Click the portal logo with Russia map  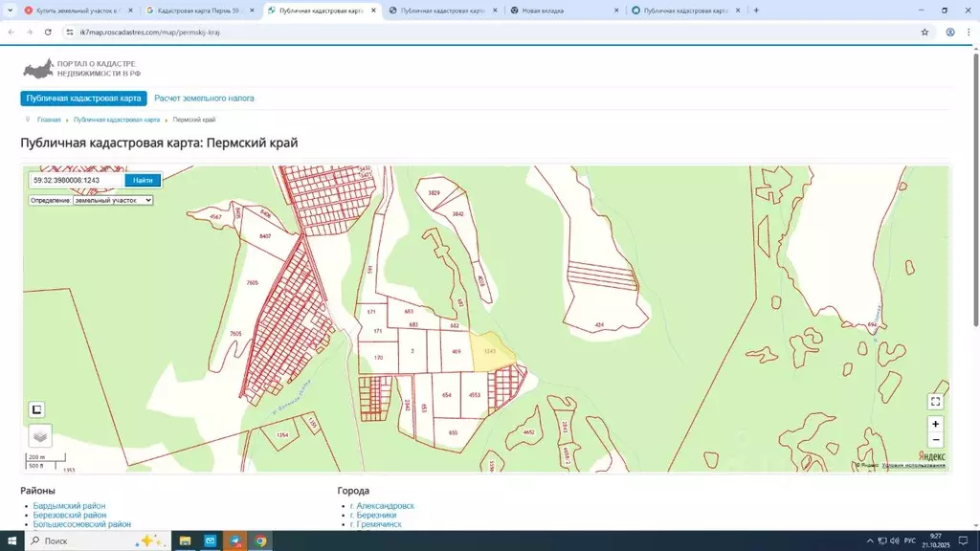point(38,69)
